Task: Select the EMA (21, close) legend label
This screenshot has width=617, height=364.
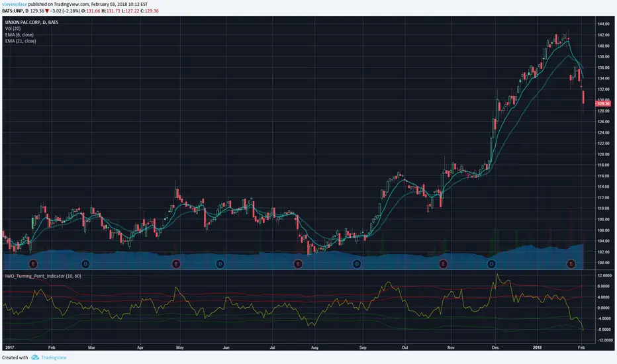Action: [21, 41]
